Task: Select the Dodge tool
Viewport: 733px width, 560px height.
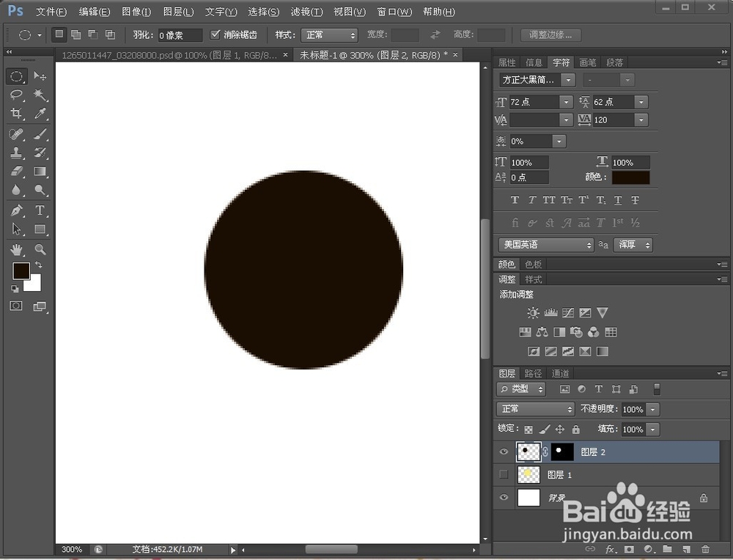Action: (40, 190)
